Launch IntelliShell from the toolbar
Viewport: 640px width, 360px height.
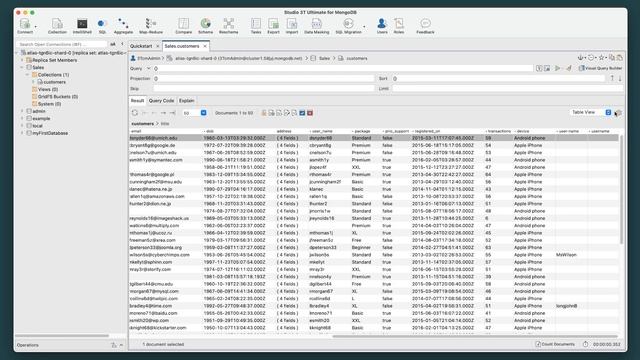click(x=82, y=26)
